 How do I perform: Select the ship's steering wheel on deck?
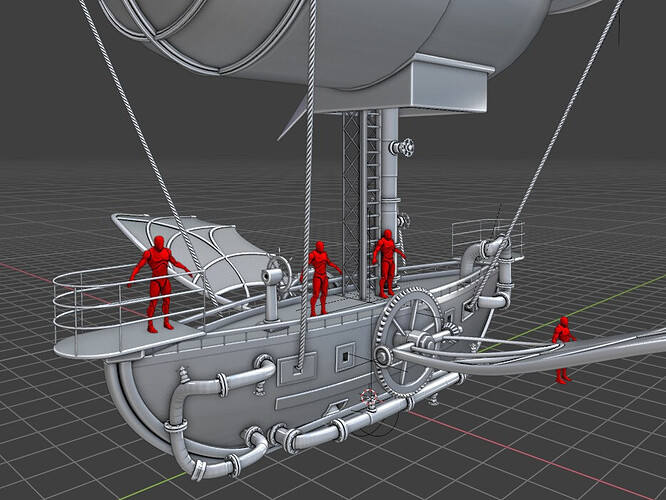click(281, 274)
